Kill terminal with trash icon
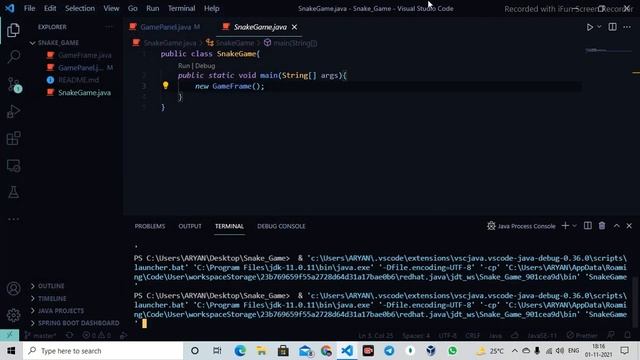 point(602,226)
